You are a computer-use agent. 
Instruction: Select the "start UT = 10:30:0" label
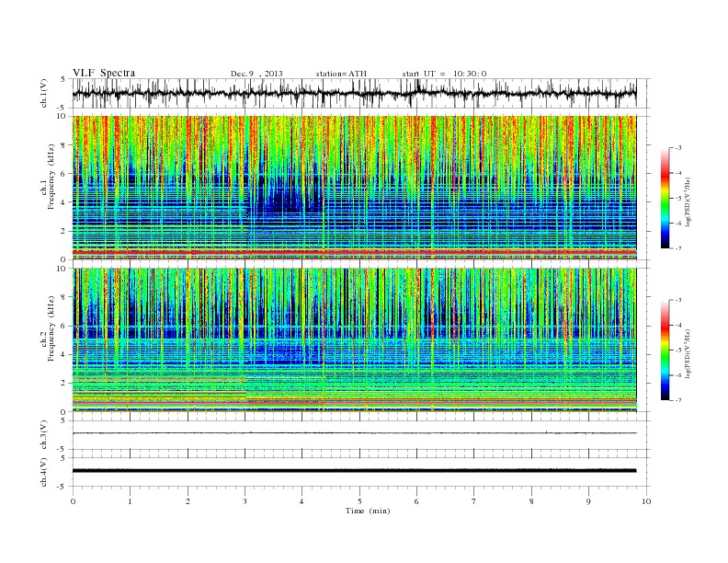click(444, 74)
